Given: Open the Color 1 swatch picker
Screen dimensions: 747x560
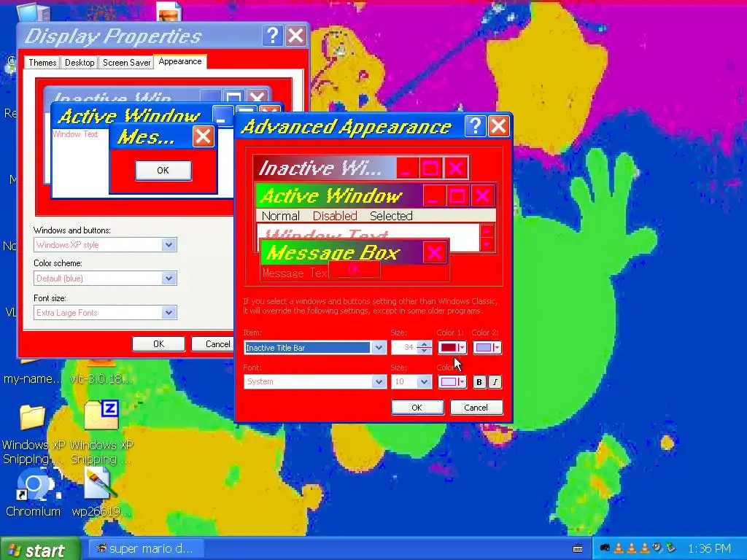Looking at the screenshot, I should [x=452, y=348].
